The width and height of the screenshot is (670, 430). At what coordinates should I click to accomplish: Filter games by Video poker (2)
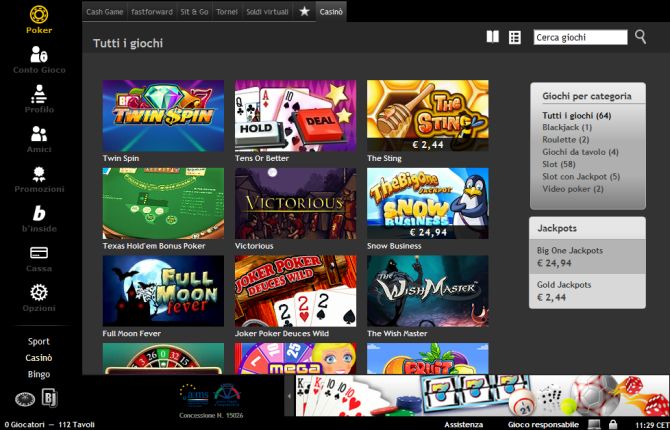click(x=573, y=189)
